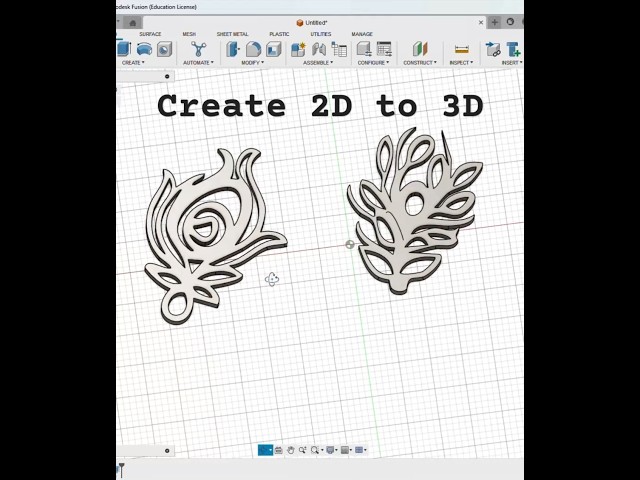This screenshot has width=640, height=480.
Task: Select the origin point on the canvas
Action: coord(350,244)
